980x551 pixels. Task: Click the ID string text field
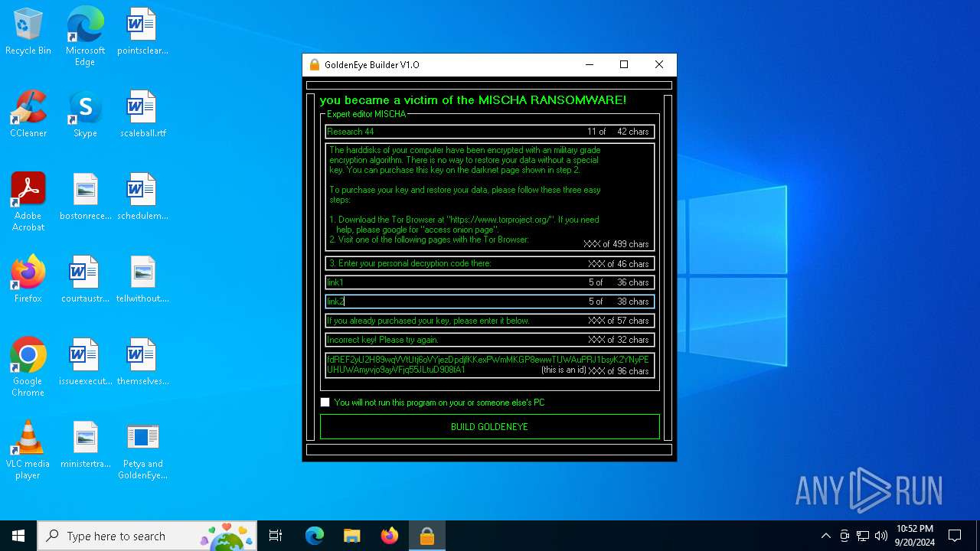click(x=490, y=365)
